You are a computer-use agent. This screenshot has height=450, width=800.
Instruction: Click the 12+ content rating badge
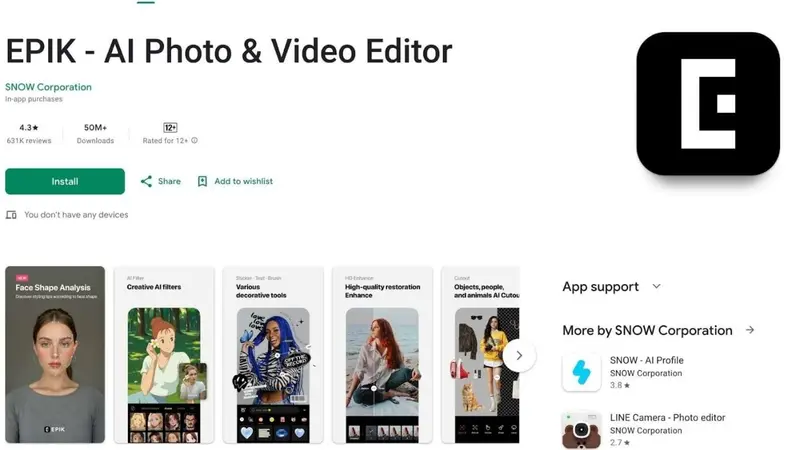pyautogui.click(x=170, y=128)
